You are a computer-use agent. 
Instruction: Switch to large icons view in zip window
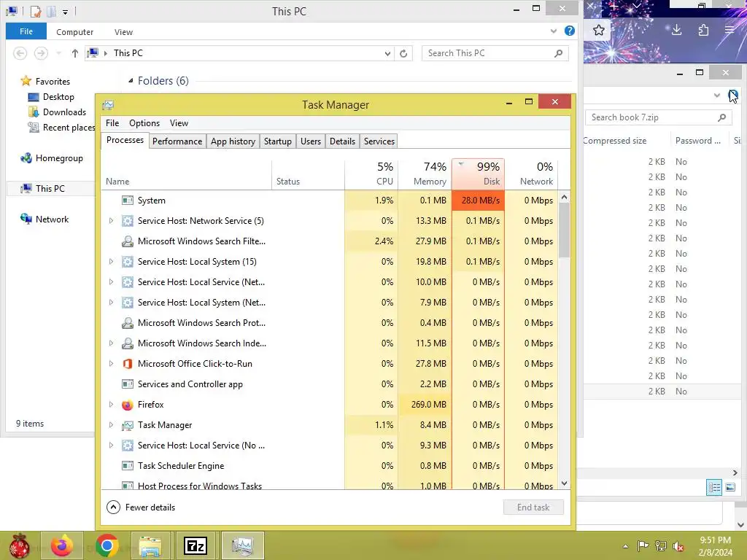(730, 487)
